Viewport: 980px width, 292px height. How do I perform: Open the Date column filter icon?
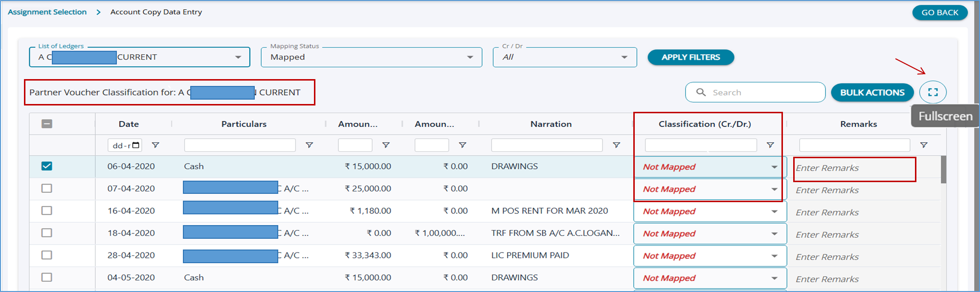(x=156, y=145)
